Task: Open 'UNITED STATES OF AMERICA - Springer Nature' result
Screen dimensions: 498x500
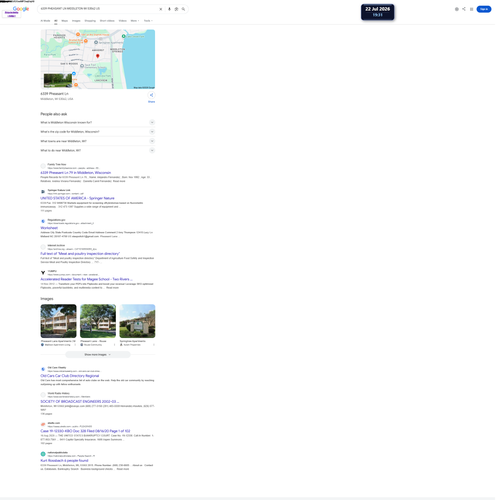Action: click(x=77, y=198)
